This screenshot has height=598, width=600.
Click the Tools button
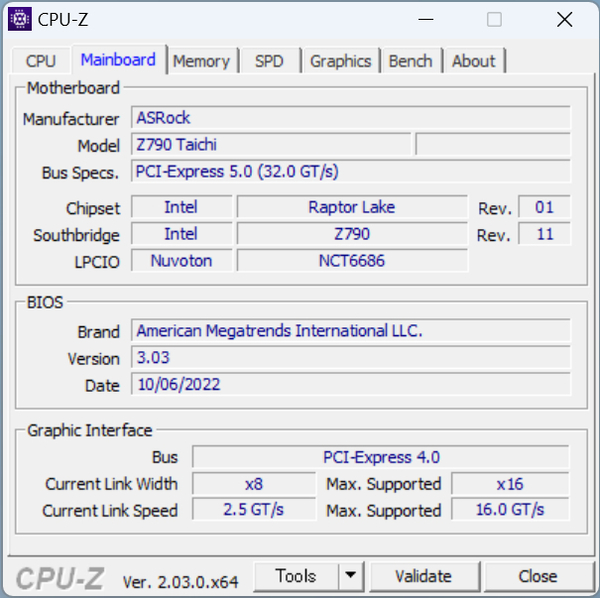point(296,576)
